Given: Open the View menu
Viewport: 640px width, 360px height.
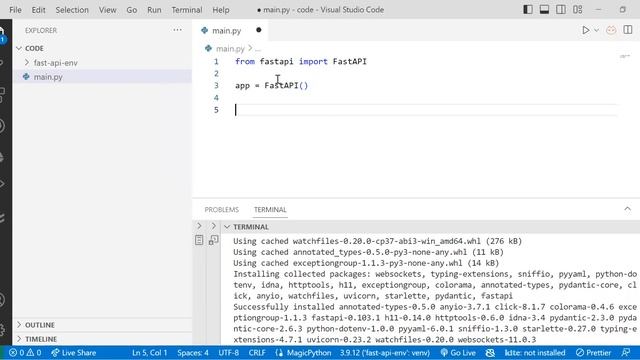Looking at the screenshot, I should point(107,10).
